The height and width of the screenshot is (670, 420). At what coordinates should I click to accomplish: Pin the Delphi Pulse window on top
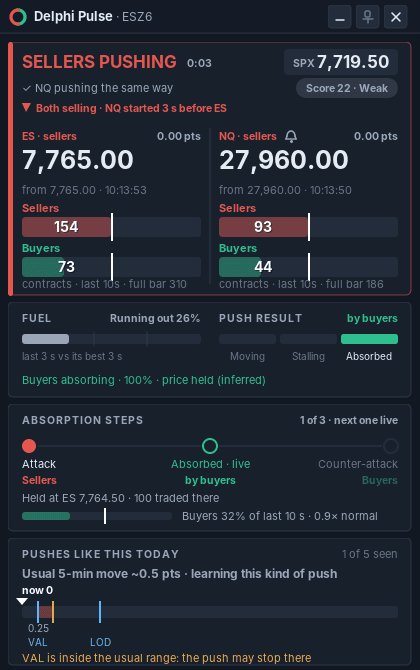coord(367,17)
